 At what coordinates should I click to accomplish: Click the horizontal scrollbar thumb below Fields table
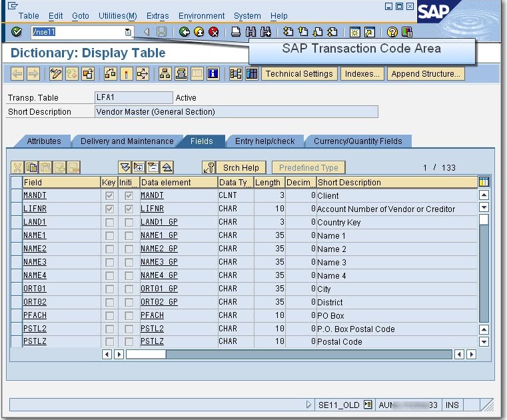146,354
